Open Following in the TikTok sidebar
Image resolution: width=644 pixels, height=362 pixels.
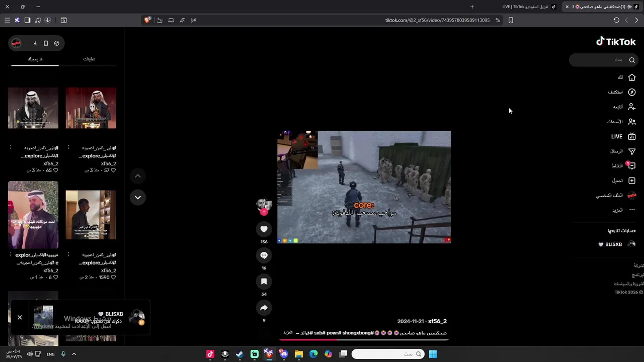[624, 107]
